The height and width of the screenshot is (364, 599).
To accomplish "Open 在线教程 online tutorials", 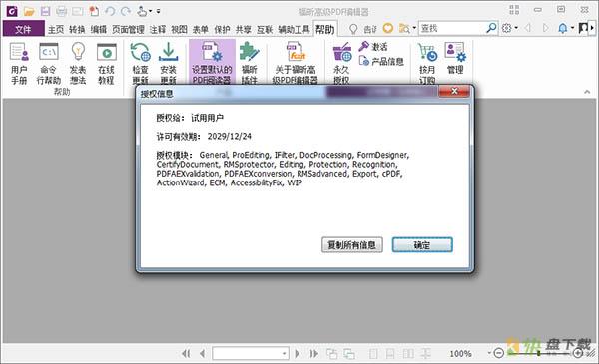I will (x=106, y=64).
